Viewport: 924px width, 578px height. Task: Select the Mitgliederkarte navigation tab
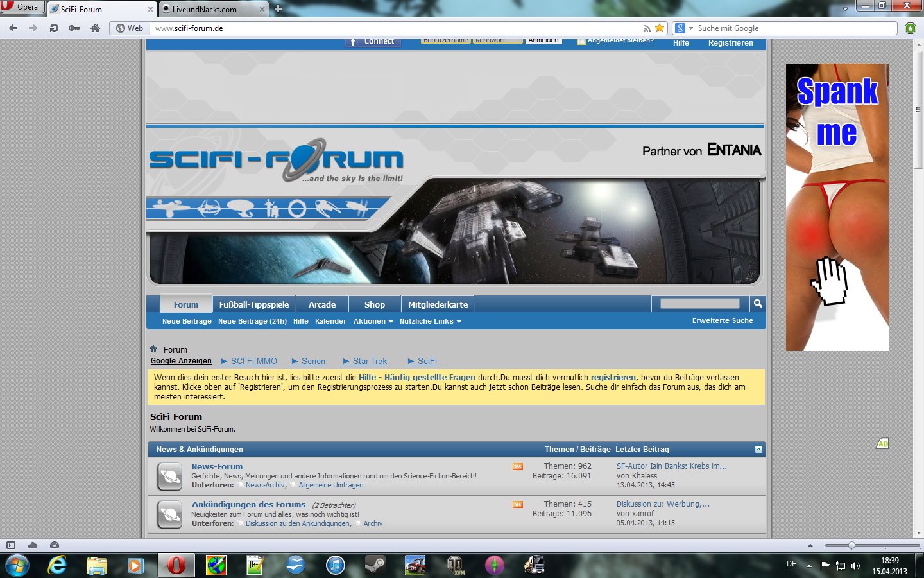[438, 304]
